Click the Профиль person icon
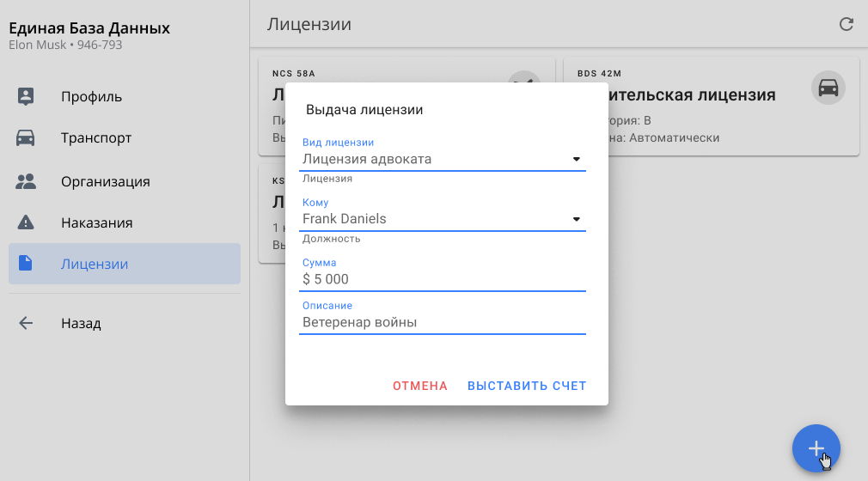 (x=26, y=96)
